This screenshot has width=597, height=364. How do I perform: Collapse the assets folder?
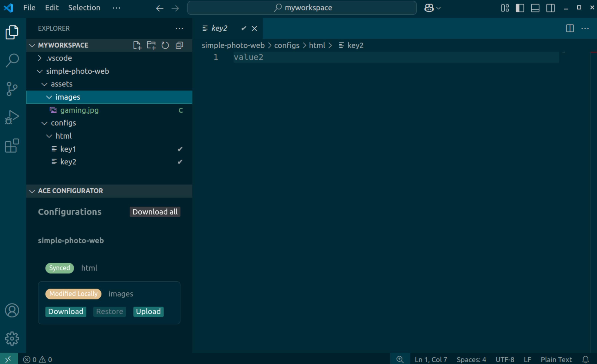pyautogui.click(x=109, y=84)
